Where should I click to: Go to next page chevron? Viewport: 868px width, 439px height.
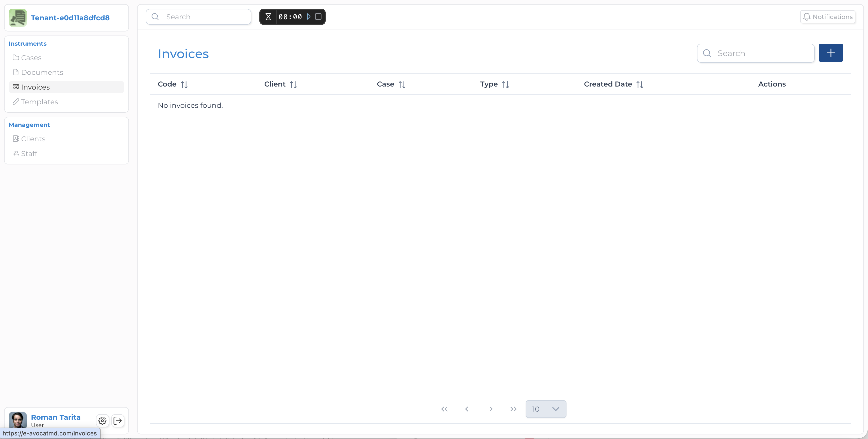(x=491, y=409)
